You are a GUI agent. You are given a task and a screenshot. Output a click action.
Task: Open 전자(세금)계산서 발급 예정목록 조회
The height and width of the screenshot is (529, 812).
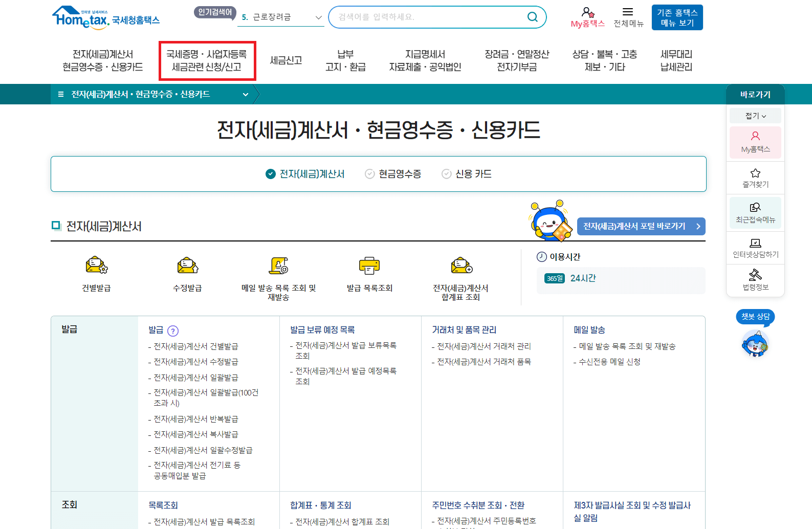coord(346,376)
